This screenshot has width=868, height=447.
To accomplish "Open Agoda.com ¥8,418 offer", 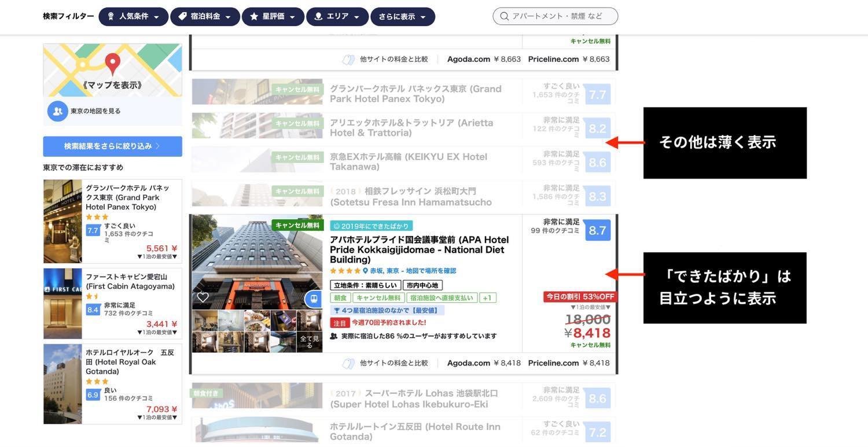I will coord(484,363).
